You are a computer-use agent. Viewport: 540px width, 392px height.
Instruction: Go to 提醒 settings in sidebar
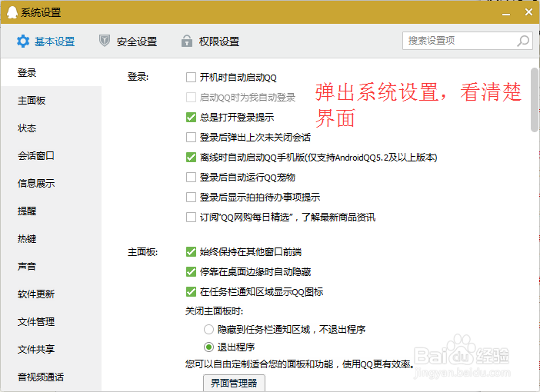(51, 211)
